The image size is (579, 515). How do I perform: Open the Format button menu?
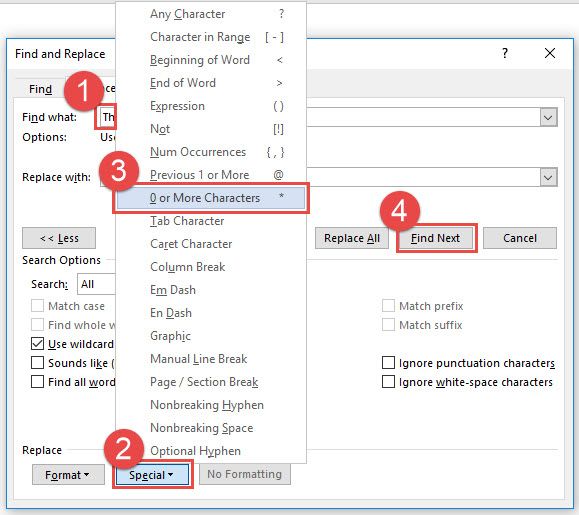[x=68, y=475]
